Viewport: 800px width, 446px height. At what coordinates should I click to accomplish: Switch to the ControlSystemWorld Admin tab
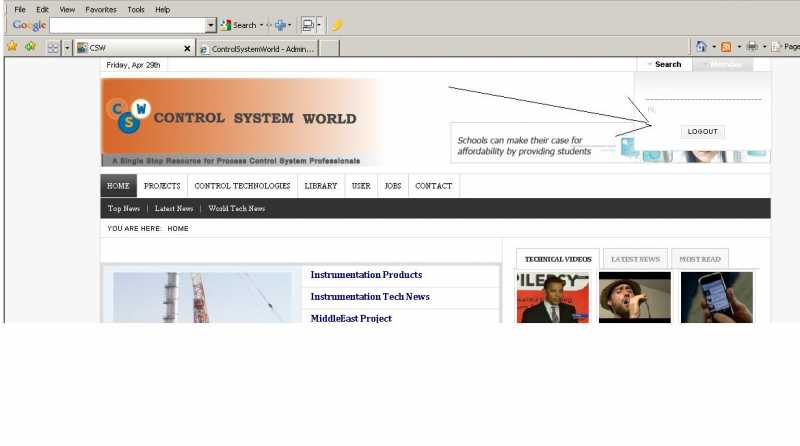tap(258, 49)
